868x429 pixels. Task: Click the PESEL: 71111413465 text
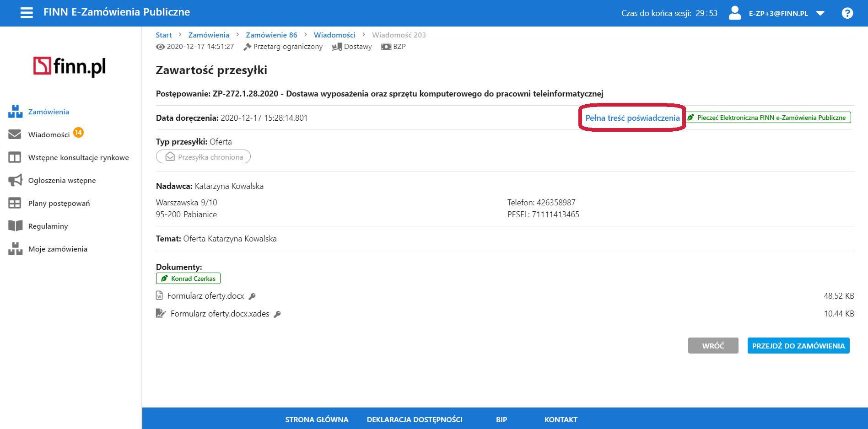(543, 214)
